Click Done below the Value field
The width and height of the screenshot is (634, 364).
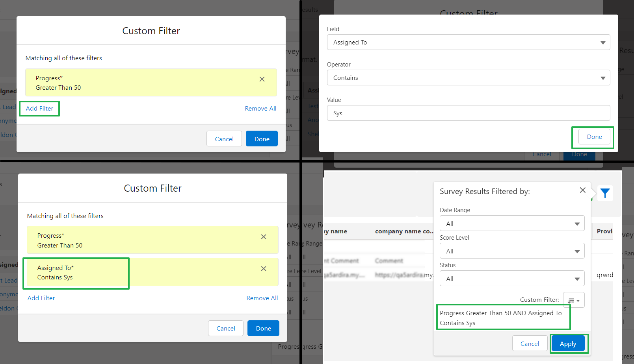coord(594,137)
